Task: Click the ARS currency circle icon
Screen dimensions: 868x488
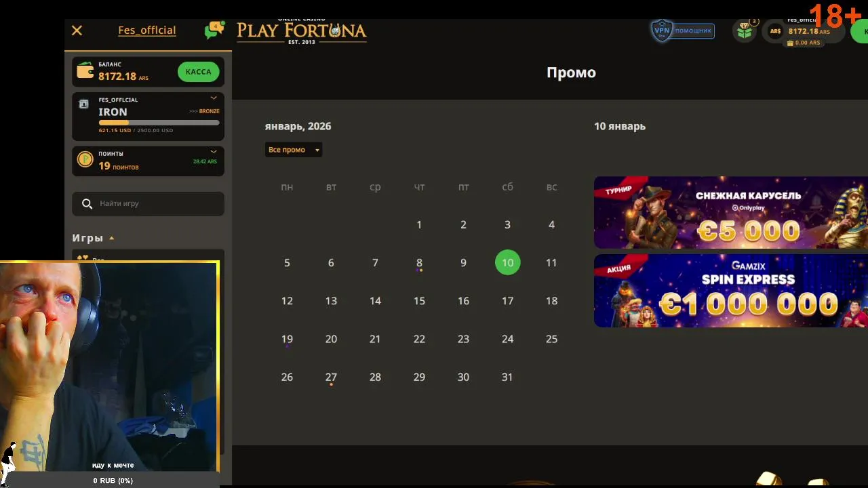Action: 775,31
